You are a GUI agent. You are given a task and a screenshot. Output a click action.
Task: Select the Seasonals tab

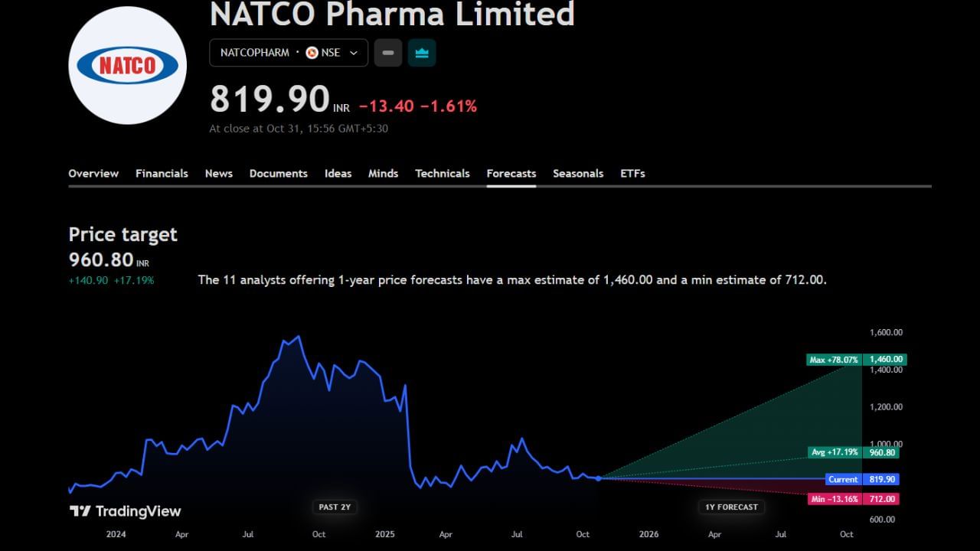coord(578,173)
